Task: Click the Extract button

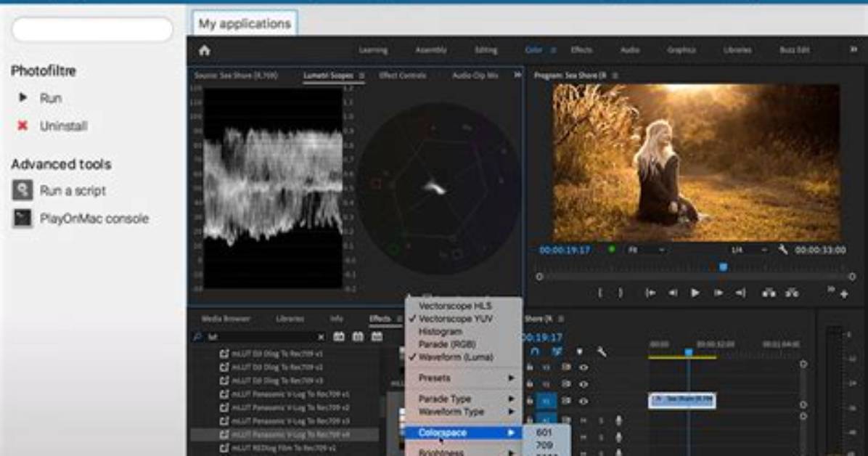Action: pyautogui.click(x=792, y=293)
